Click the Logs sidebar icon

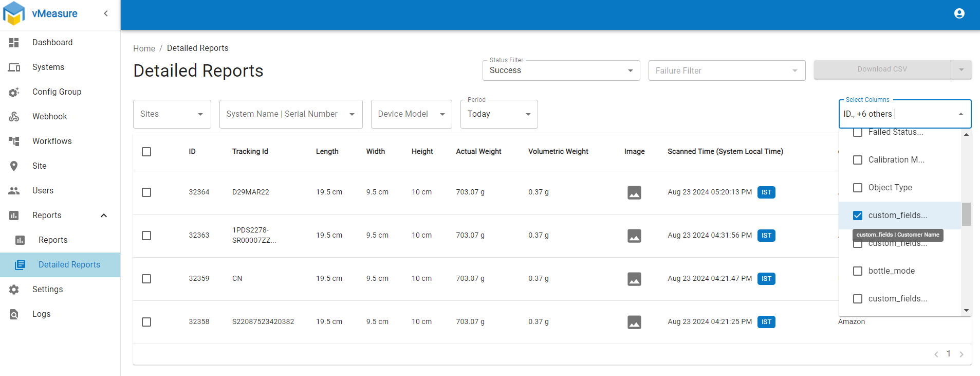[x=14, y=314]
